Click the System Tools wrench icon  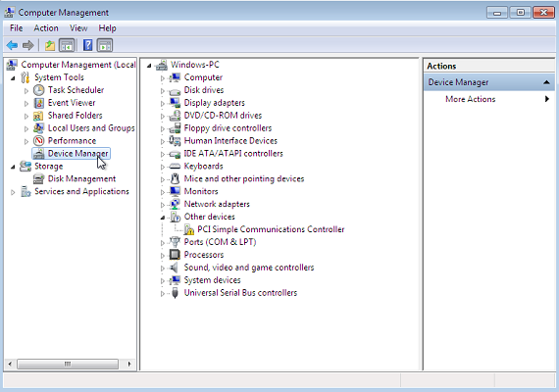25,77
